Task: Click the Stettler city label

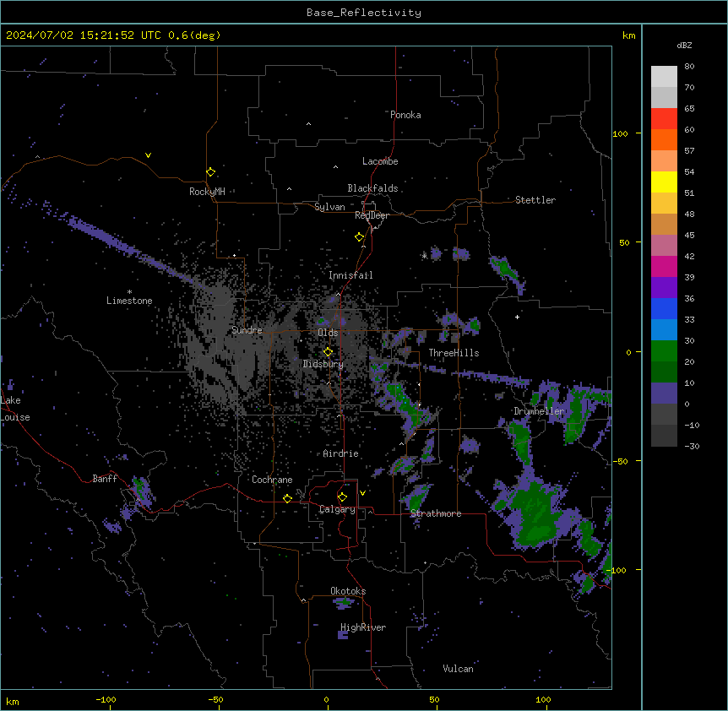Action: tap(535, 200)
